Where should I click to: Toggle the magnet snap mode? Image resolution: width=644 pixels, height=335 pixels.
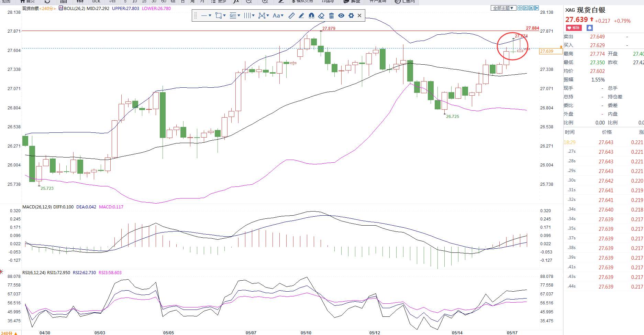tap(311, 15)
